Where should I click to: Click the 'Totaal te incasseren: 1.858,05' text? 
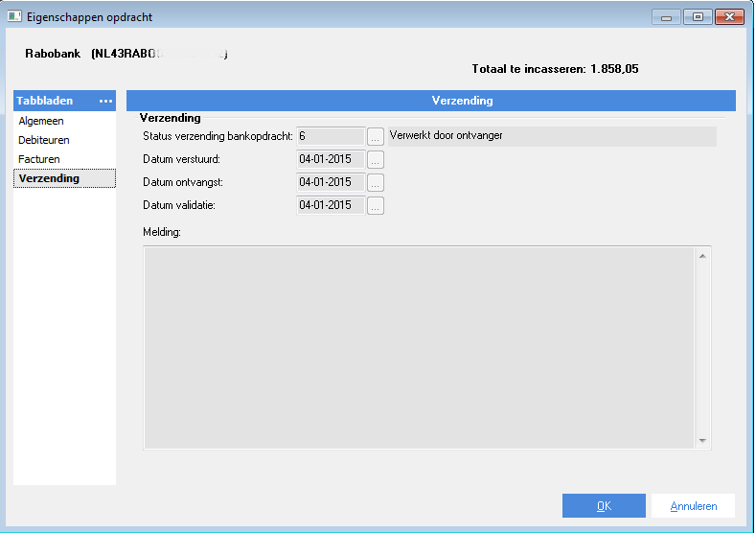[555, 69]
